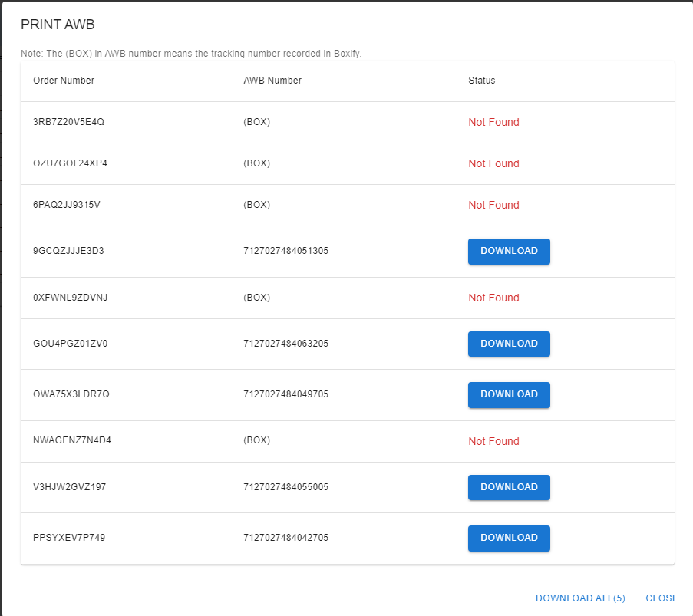Viewport: 693px width, 616px height.
Task: Click the PRINT AWB dialog title
Action: click(58, 24)
